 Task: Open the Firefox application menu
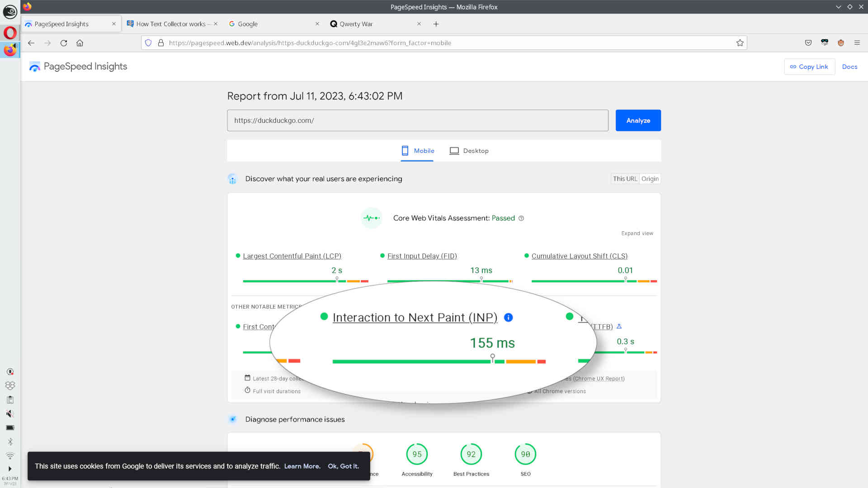point(857,43)
